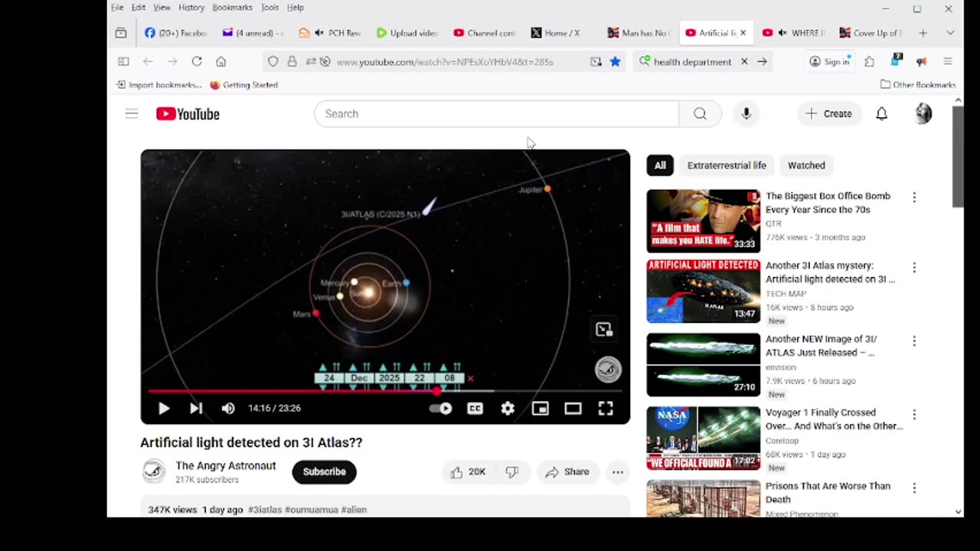Enter full screen mode
980x551 pixels.
click(606, 409)
